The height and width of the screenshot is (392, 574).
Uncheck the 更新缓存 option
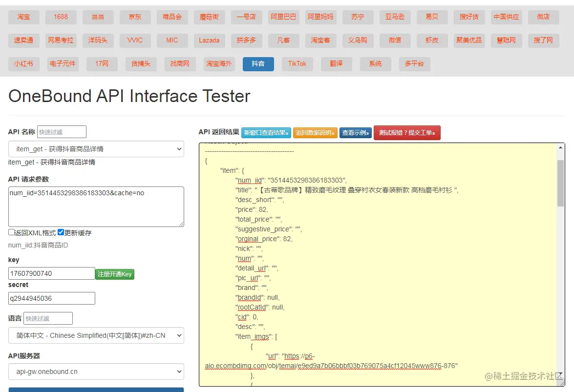[x=61, y=232]
